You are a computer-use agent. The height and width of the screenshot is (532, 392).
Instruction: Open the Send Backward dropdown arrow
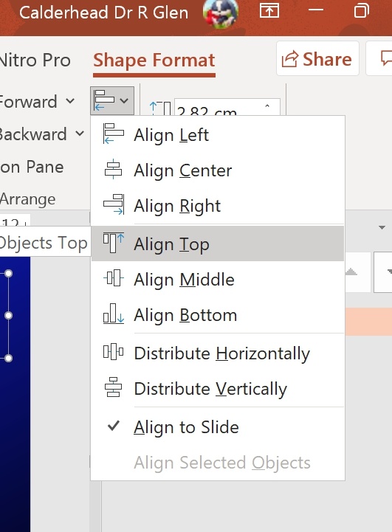point(80,134)
